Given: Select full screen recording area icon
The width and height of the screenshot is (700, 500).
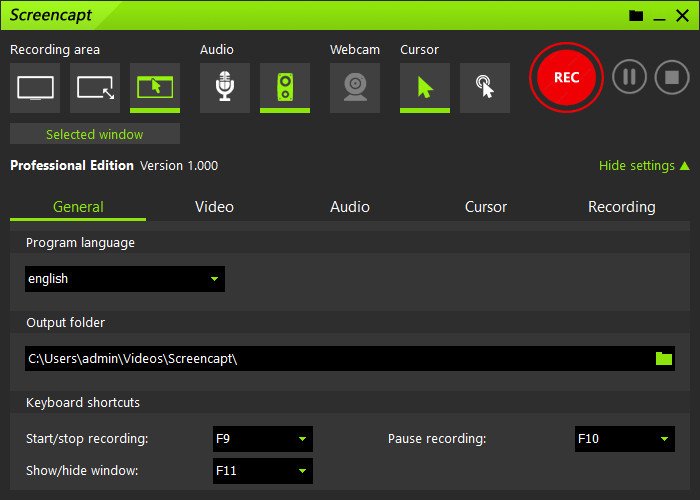Looking at the screenshot, I should pyautogui.click(x=35, y=87).
